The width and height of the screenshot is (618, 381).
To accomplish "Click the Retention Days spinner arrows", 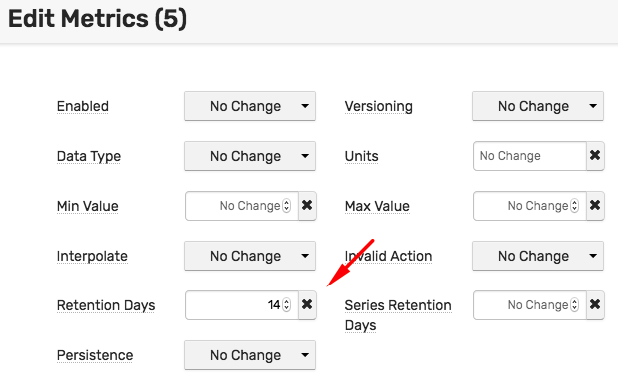I will pyautogui.click(x=287, y=305).
